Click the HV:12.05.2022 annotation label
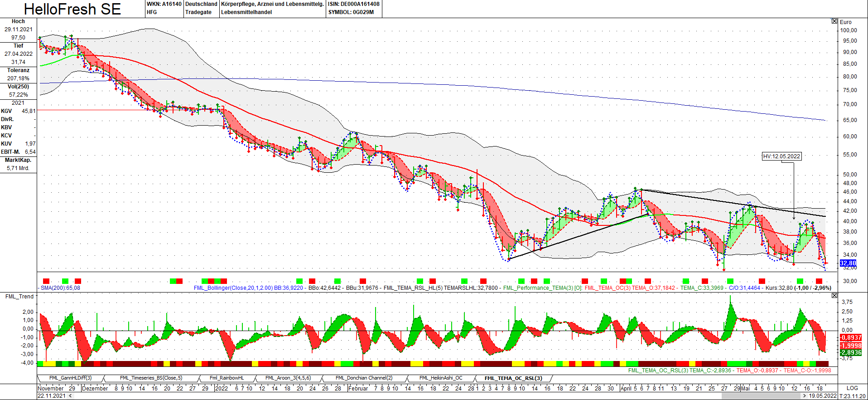 coord(781,156)
